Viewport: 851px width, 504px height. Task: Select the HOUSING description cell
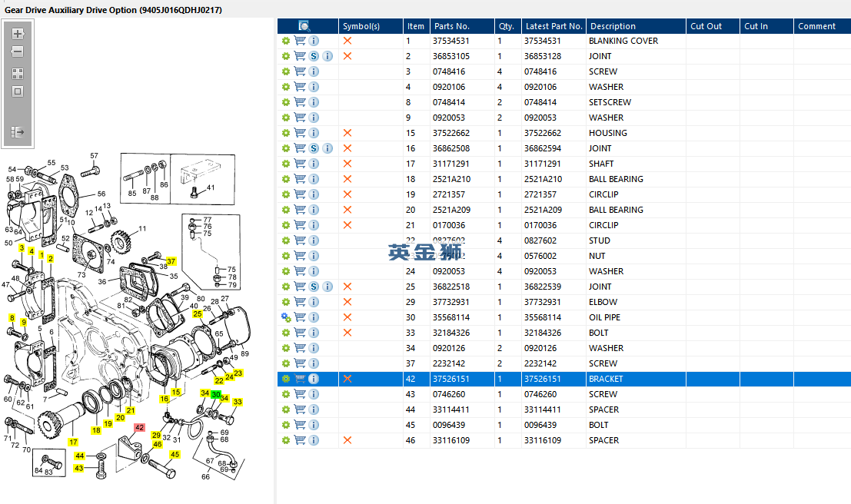608,133
